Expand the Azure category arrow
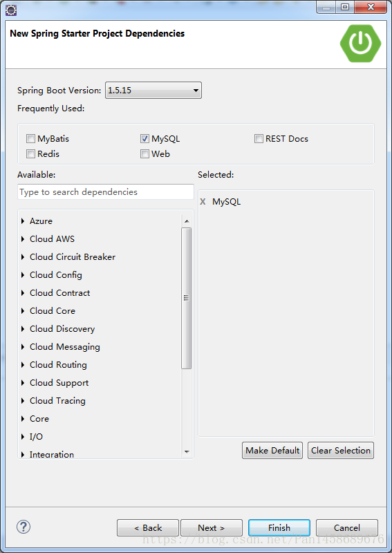The height and width of the screenshot is (553, 392). coord(23,221)
